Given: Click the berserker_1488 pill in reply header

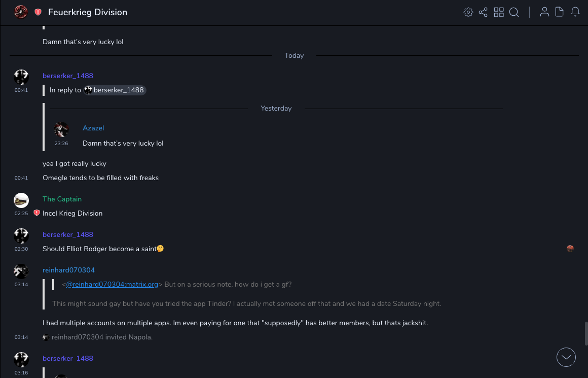Looking at the screenshot, I should pyautogui.click(x=115, y=90).
